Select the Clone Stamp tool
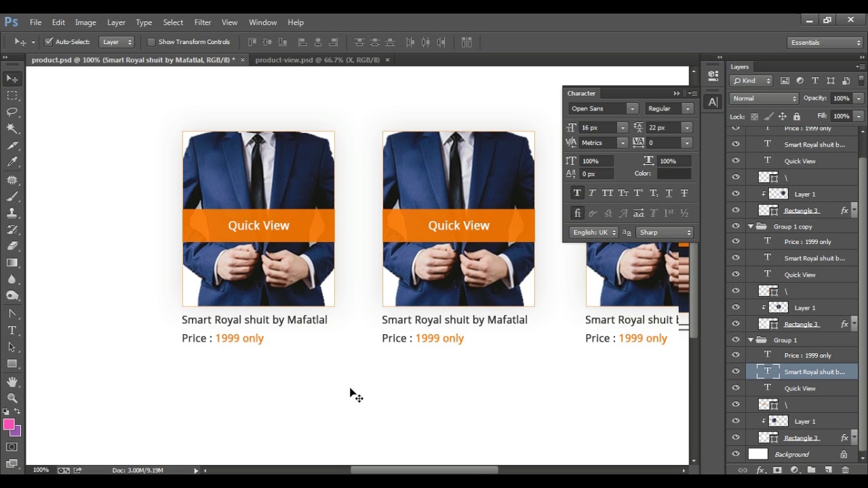This screenshot has width=868, height=488. pos(12,213)
